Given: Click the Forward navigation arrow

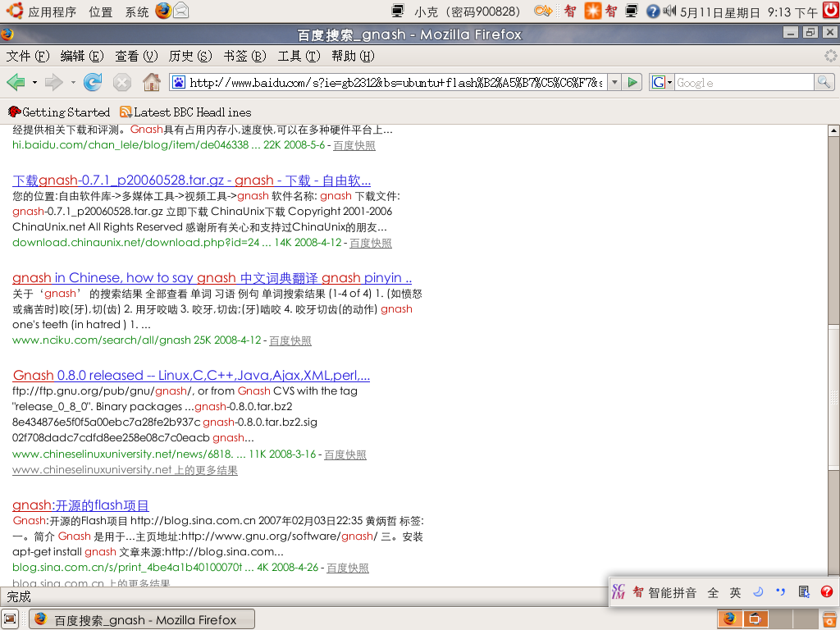Looking at the screenshot, I should coord(53,82).
